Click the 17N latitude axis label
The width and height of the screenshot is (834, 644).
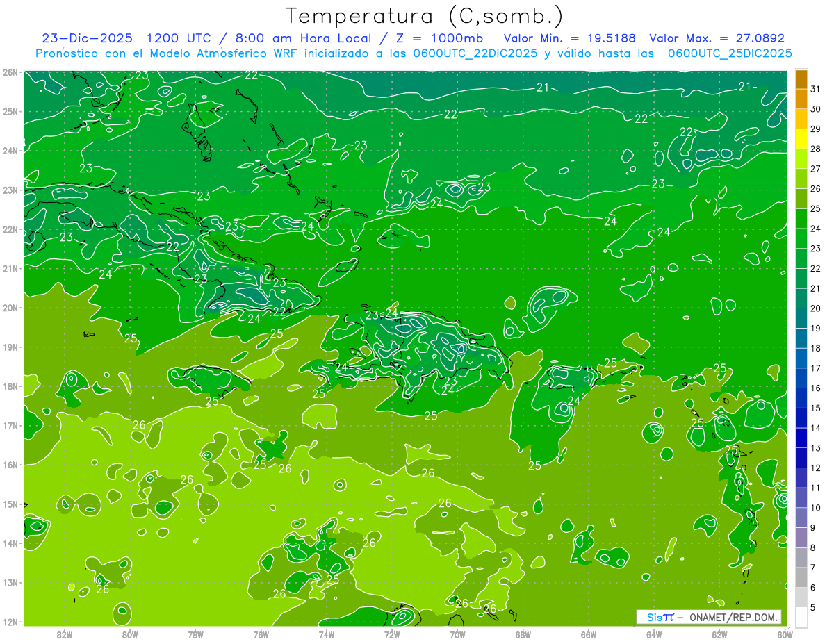click(10, 425)
